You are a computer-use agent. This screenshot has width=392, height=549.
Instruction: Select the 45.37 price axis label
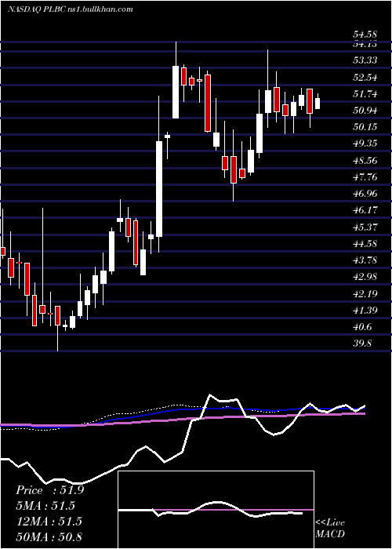365,227
